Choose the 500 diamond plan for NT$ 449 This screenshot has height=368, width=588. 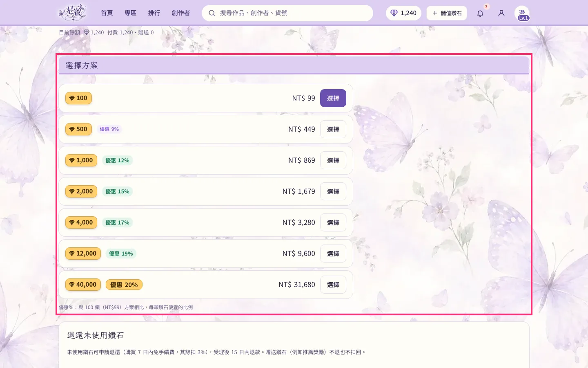pyautogui.click(x=333, y=129)
